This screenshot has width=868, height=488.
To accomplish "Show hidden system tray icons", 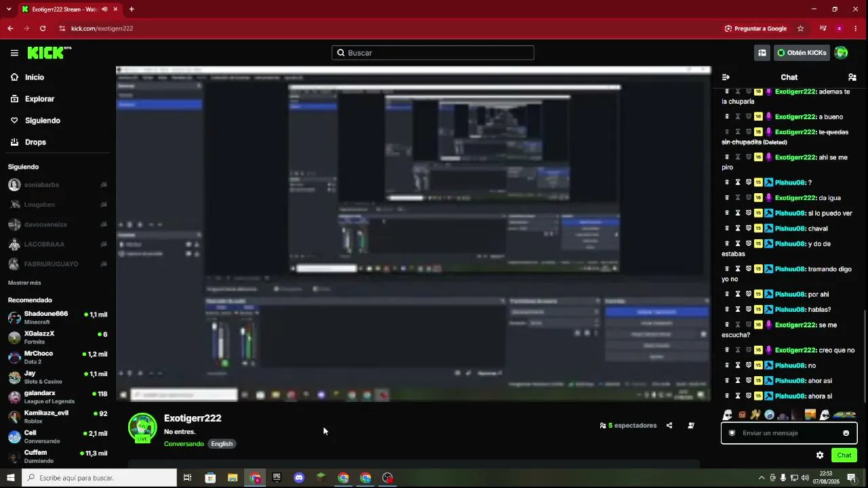I will pyautogui.click(x=762, y=478).
